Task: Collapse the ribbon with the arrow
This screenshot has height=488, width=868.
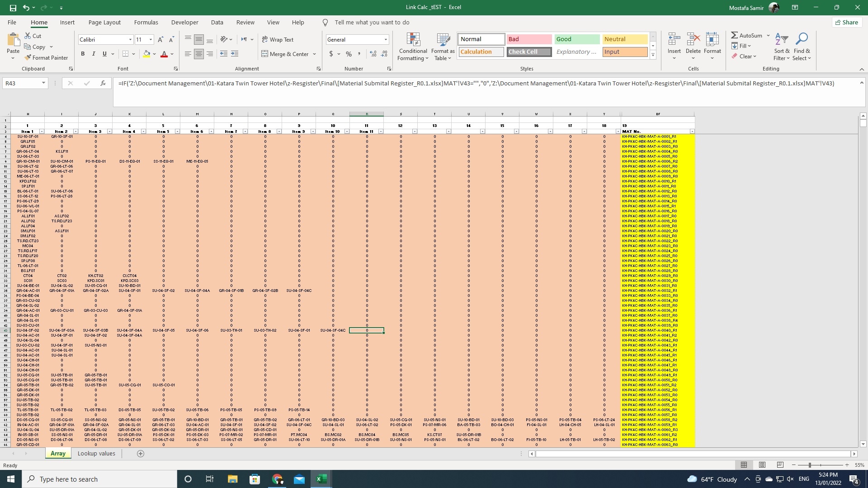Action: 862,69
